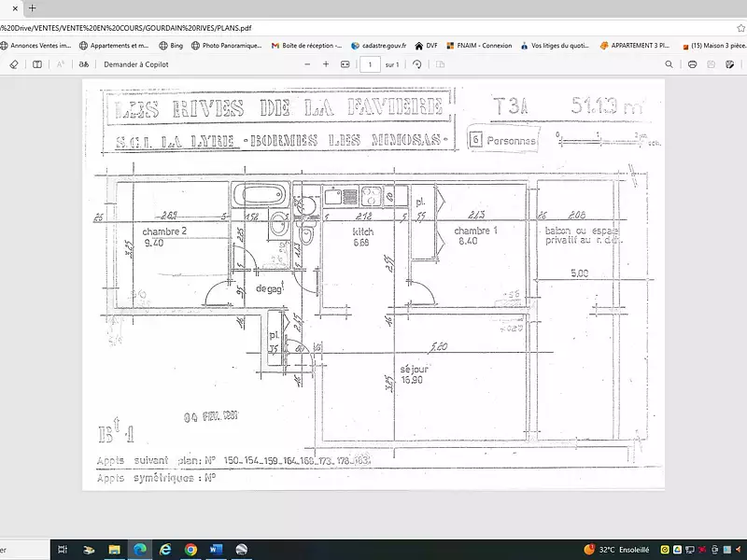Toggle the page view layout icon
The image size is (747, 560).
[x=37, y=64]
